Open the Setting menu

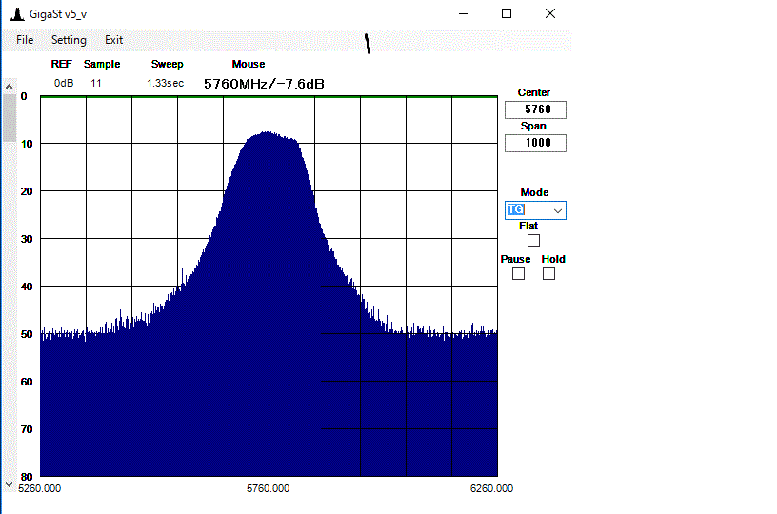(x=69, y=40)
